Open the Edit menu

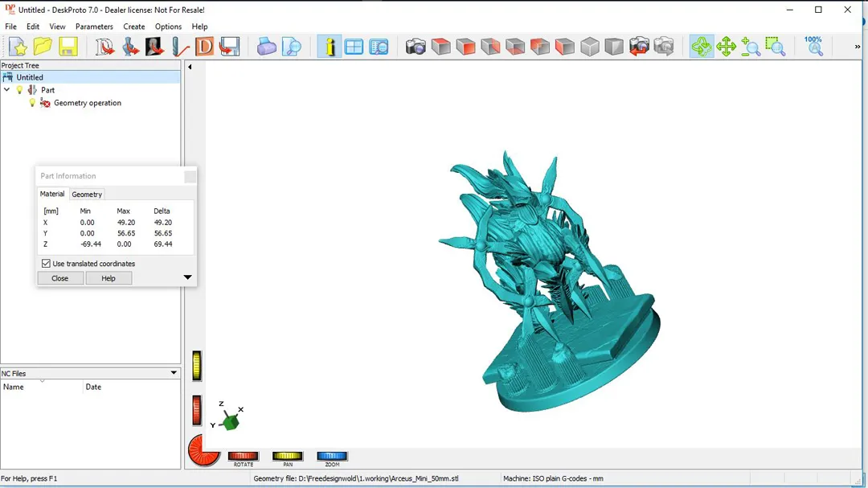[x=33, y=27]
